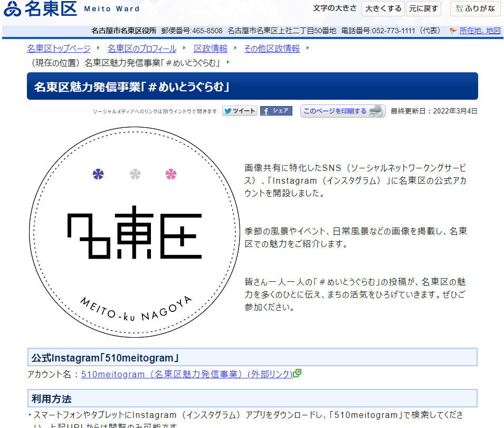Share on Facebook via シェア button
504x428 pixels.
[x=276, y=111]
